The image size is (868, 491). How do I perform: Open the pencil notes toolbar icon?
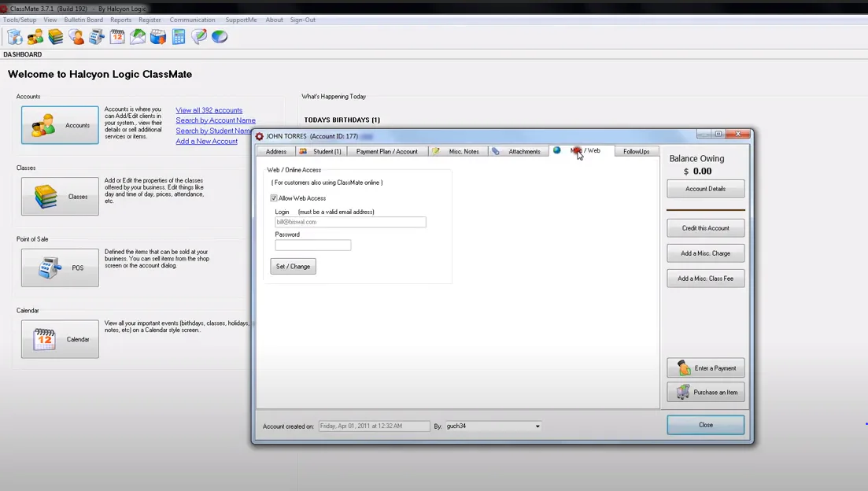pos(199,36)
